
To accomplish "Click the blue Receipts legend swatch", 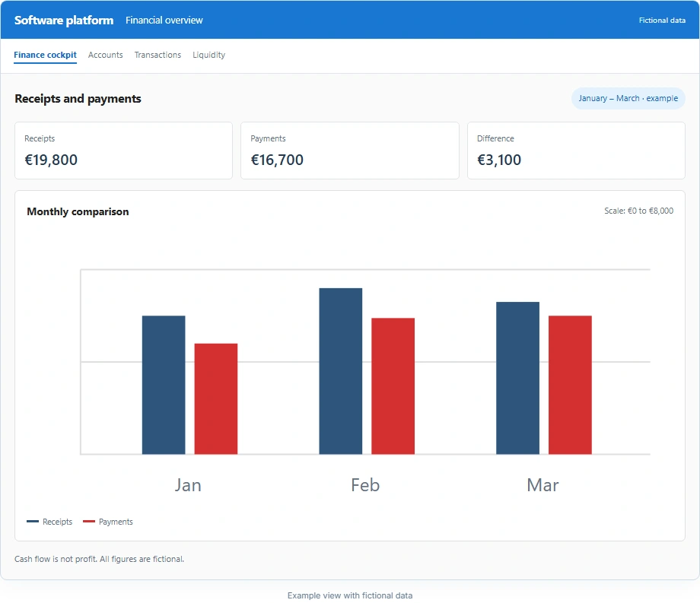I will [x=33, y=522].
